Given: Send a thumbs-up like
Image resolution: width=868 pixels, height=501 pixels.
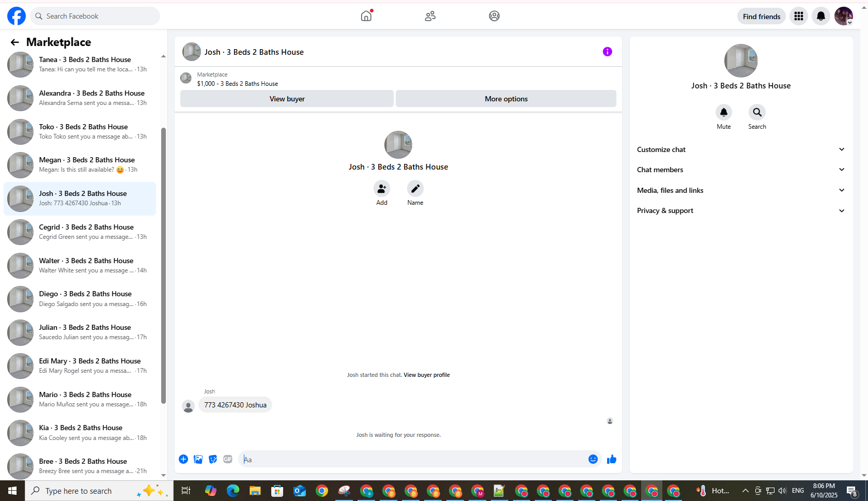Looking at the screenshot, I should (x=612, y=459).
